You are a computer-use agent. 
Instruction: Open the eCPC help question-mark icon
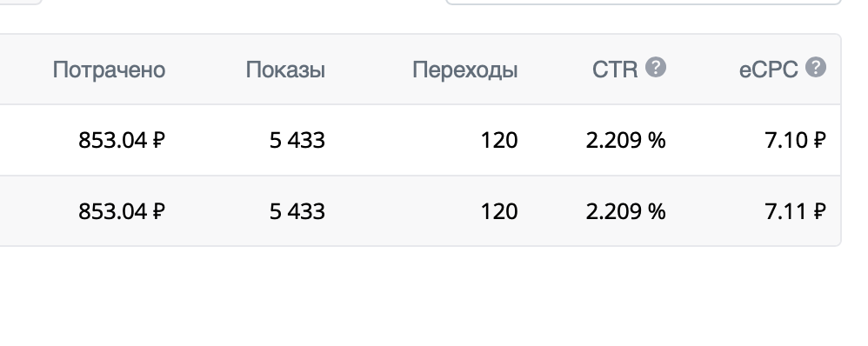[816, 68]
